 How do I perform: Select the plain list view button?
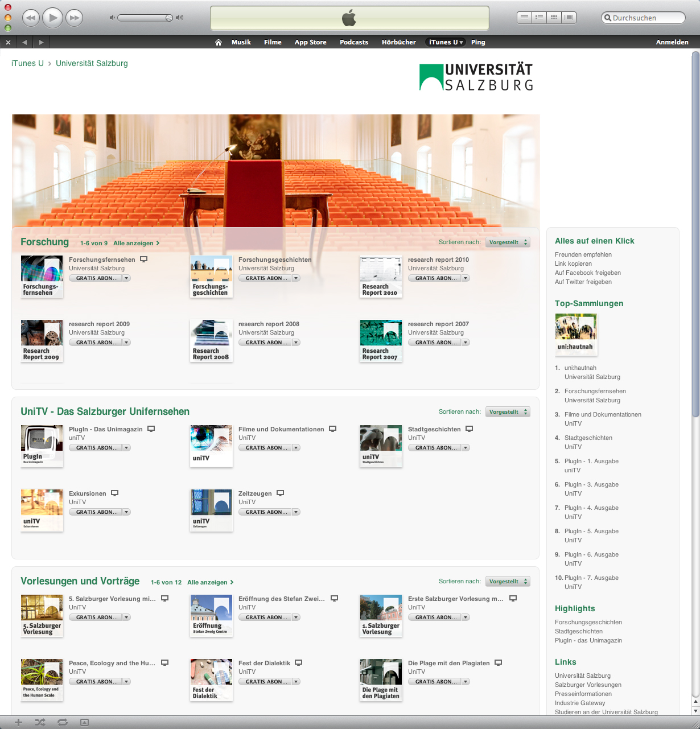tap(524, 18)
